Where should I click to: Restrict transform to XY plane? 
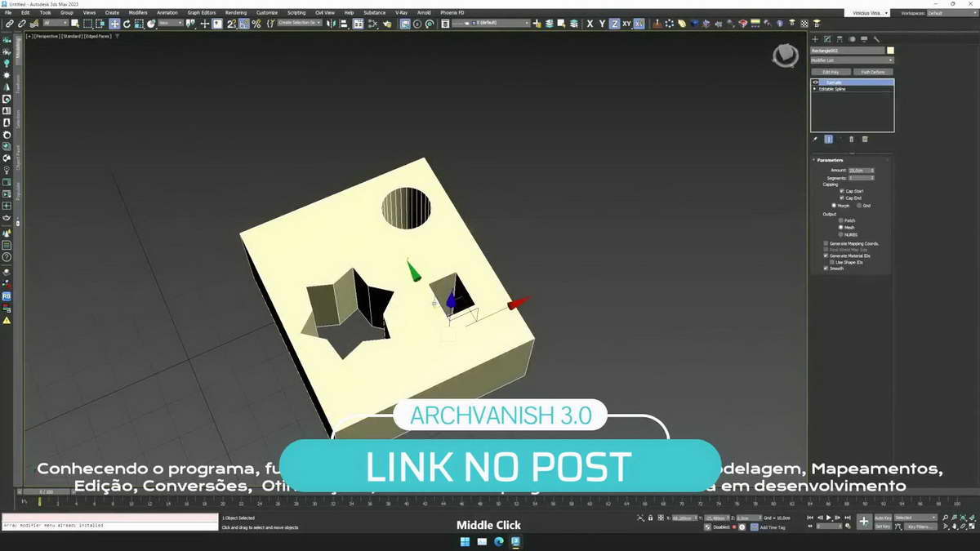click(626, 24)
